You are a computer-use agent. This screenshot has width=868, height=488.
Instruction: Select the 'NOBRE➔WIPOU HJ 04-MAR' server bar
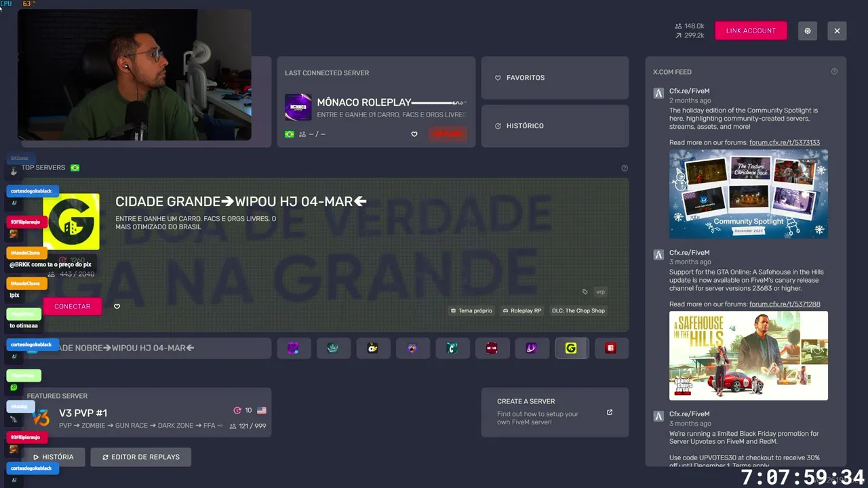pyautogui.click(x=146, y=348)
